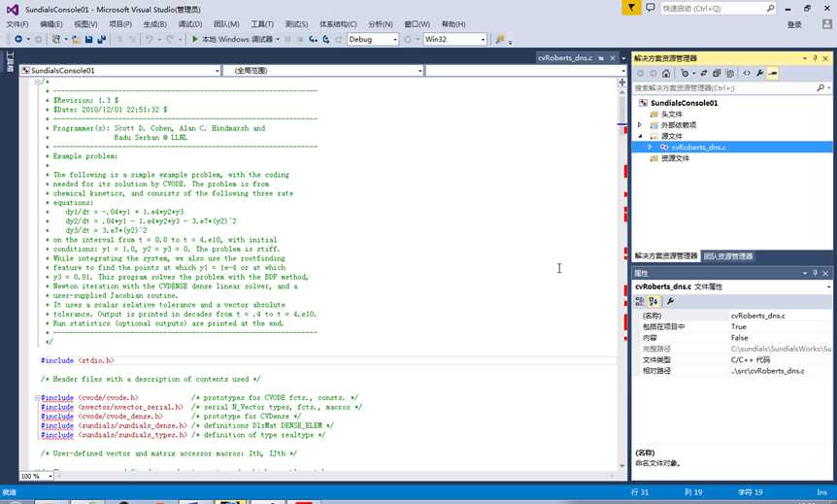
Task: Expand the cvRoberts_dns.c tree node arrow
Action: click(x=650, y=147)
